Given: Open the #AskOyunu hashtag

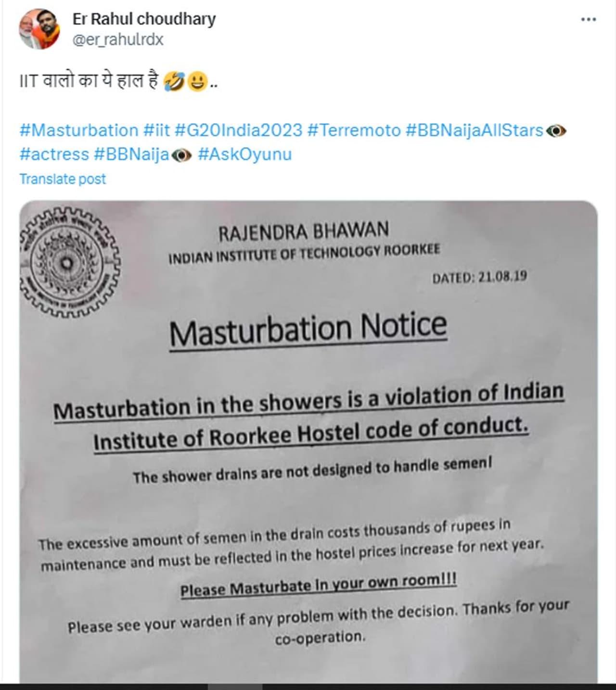Looking at the screenshot, I should 245,154.
